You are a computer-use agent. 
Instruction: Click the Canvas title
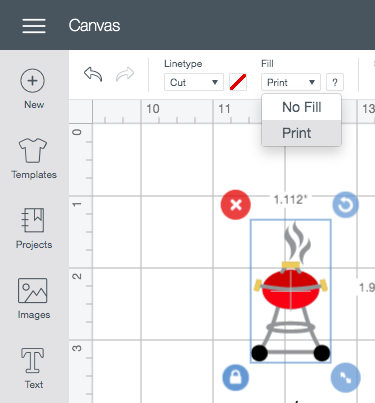[94, 26]
